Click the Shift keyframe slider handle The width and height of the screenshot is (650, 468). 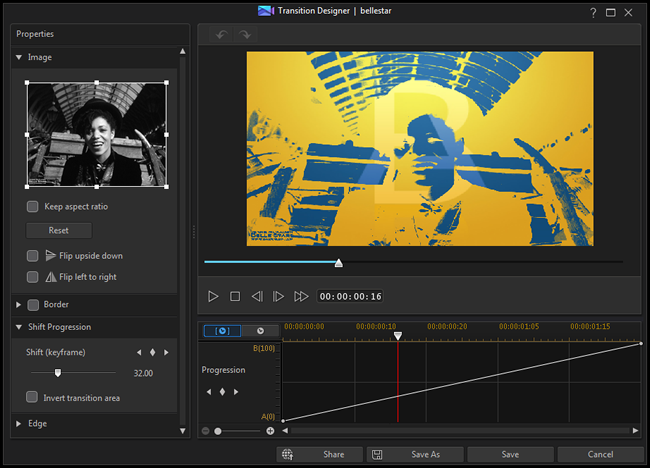pos(58,372)
